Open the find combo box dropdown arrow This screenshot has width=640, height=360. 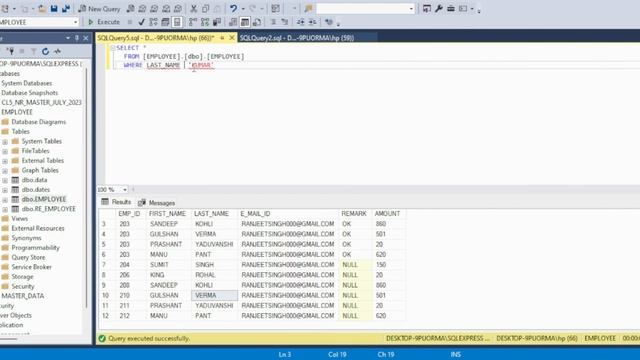(411, 9)
